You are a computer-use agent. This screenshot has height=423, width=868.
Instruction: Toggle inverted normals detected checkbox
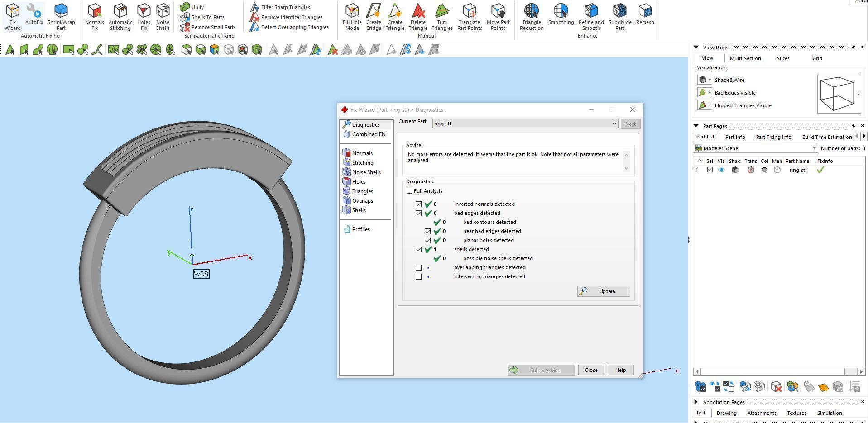419,204
